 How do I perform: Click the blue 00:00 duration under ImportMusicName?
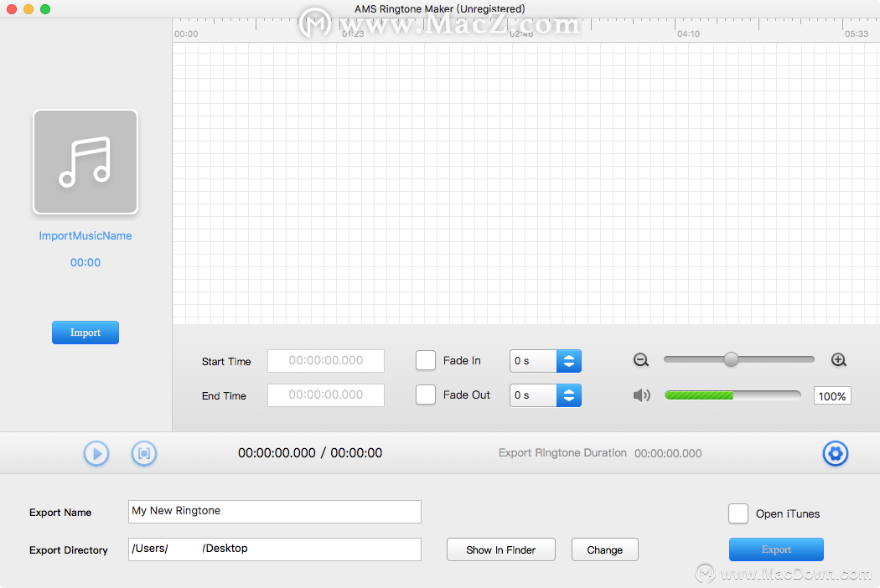[x=85, y=262]
